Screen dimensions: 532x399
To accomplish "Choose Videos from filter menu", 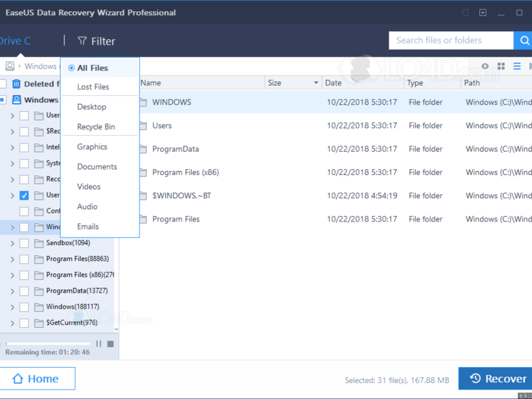I will pyautogui.click(x=88, y=187).
